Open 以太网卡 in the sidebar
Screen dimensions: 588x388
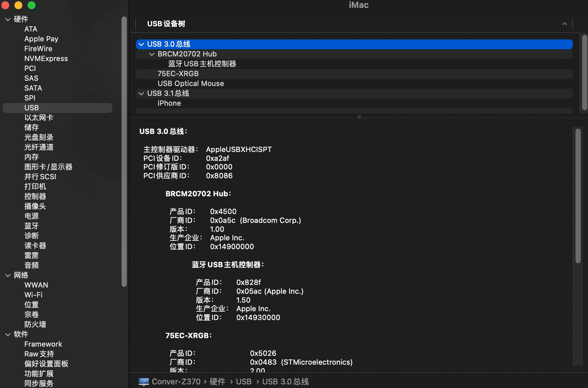click(39, 118)
